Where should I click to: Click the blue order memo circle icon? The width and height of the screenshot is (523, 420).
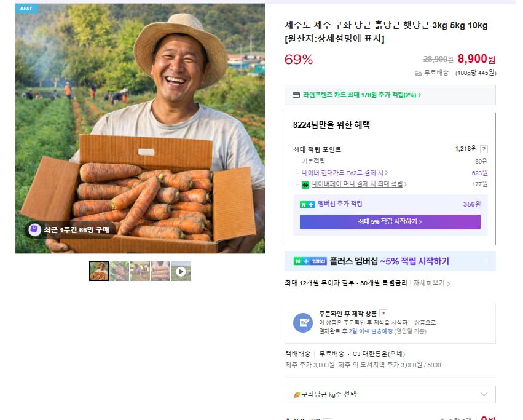click(302, 322)
